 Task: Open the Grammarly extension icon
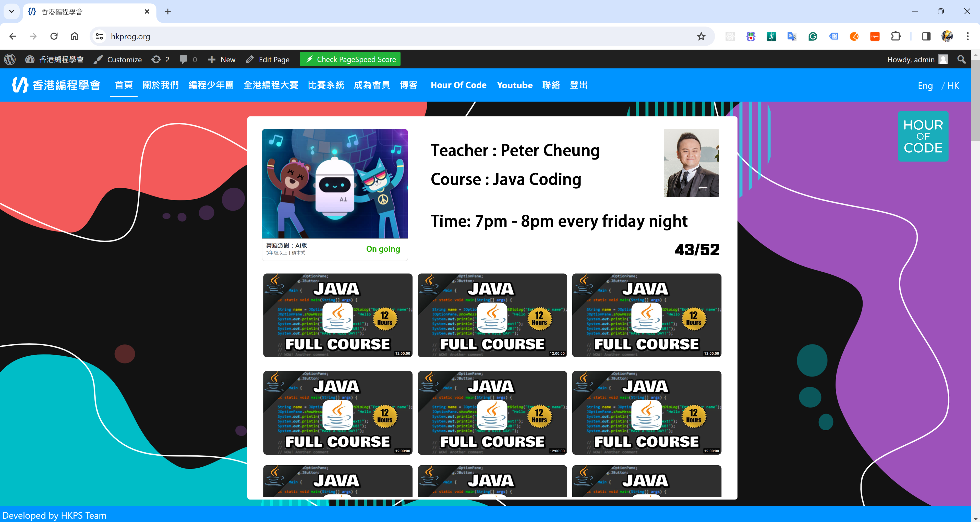(813, 36)
